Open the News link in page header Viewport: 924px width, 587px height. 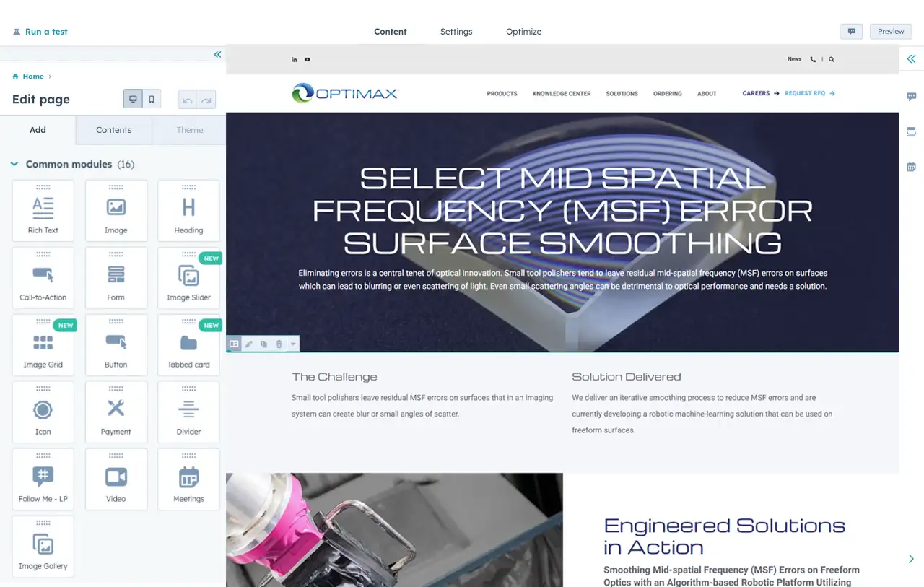795,59
